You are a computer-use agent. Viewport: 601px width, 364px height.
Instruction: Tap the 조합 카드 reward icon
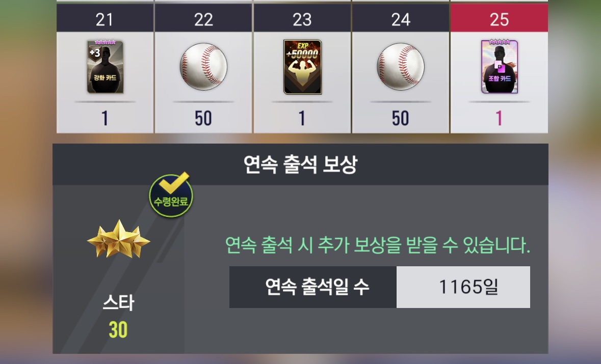click(x=500, y=67)
